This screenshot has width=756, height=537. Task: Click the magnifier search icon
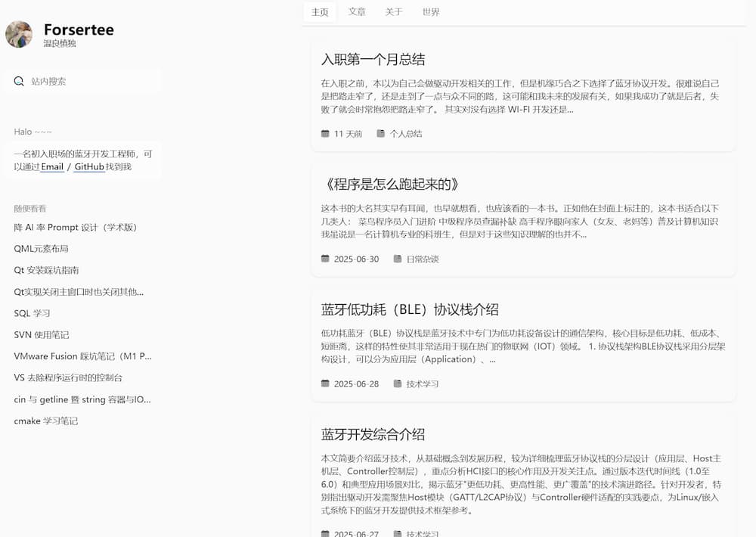19,81
